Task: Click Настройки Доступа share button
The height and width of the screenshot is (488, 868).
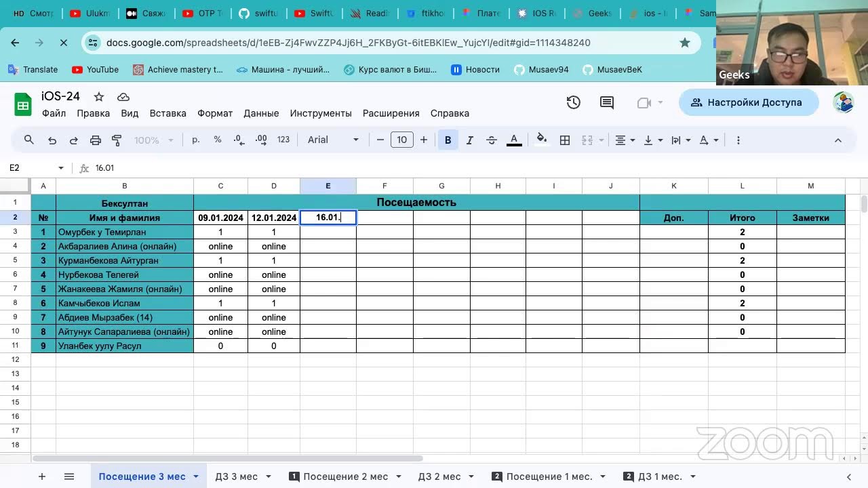Action: [x=749, y=102]
